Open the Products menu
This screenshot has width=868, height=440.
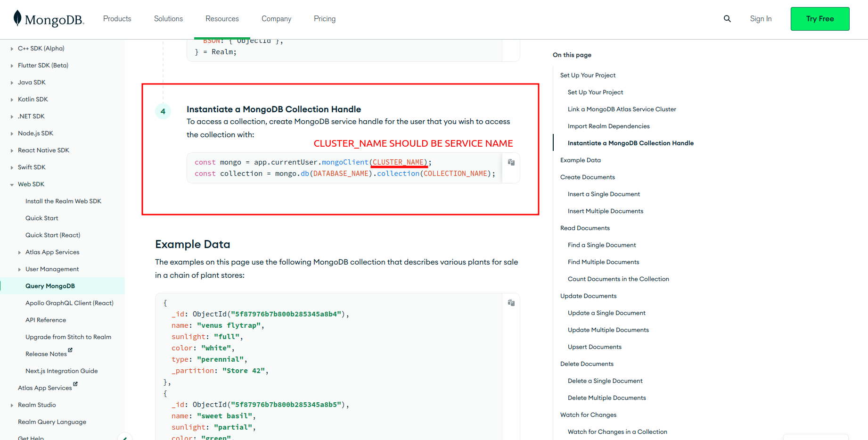[x=117, y=19]
